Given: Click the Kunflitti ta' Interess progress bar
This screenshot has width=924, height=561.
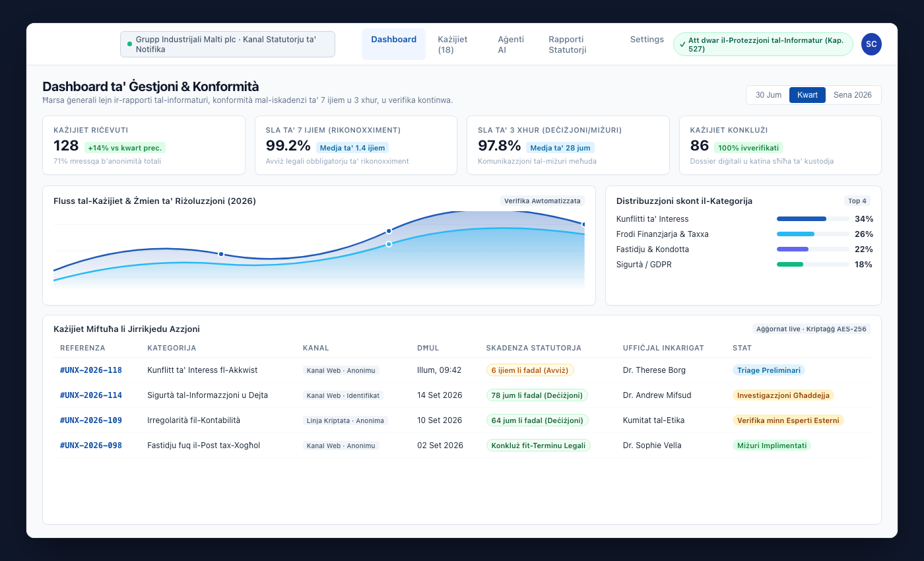Looking at the screenshot, I should [x=813, y=219].
